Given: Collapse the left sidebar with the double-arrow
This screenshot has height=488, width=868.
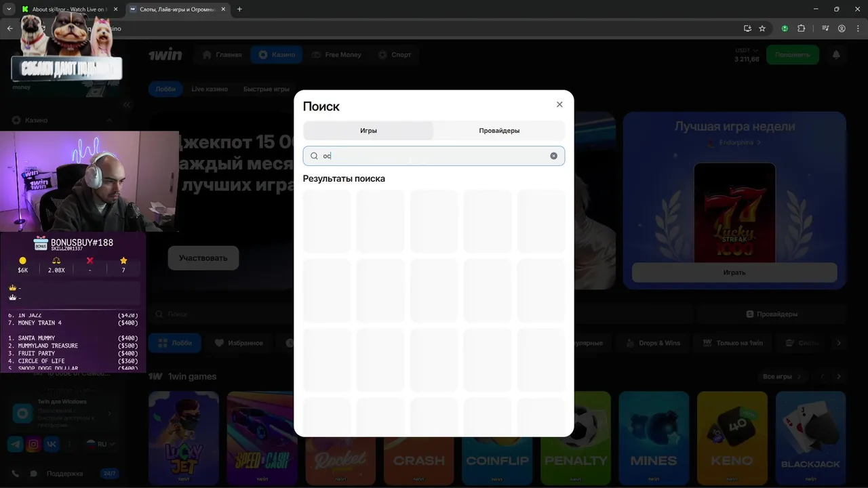Looking at the screenshot, I should tap(127, 104).
